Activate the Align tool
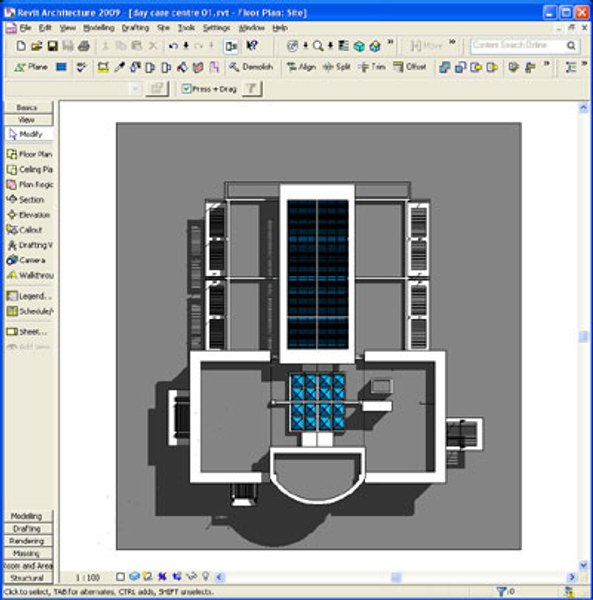 [x=301, y=67]
